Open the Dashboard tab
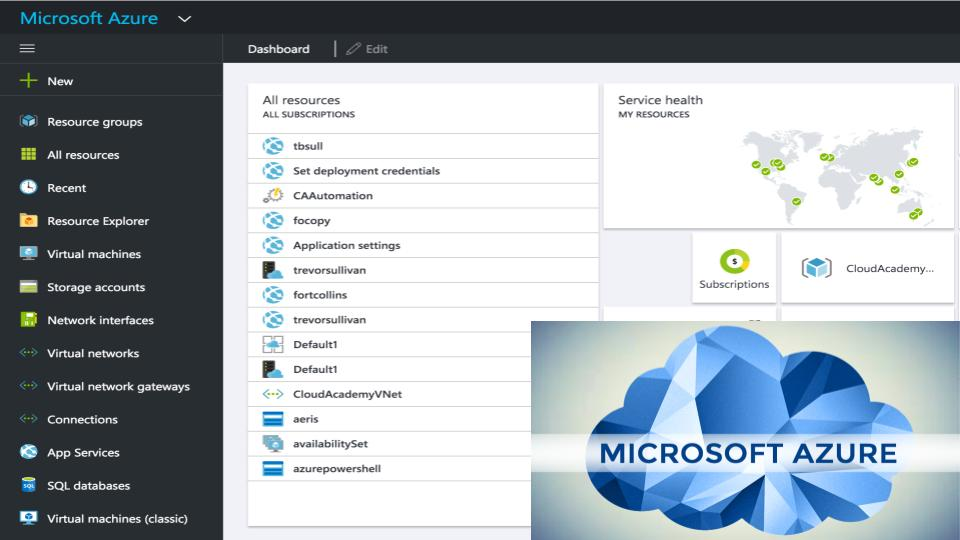 [279, 49]
